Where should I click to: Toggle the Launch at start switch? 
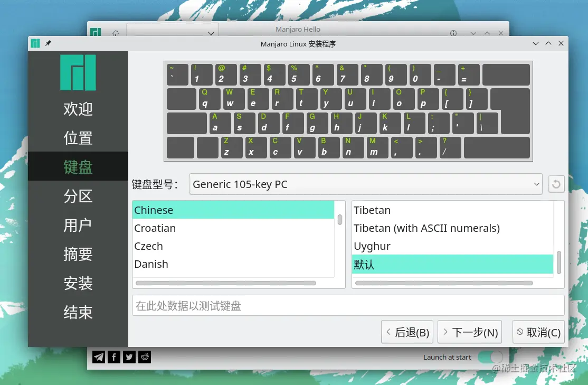pyautogui.click(x=490, y=357)
